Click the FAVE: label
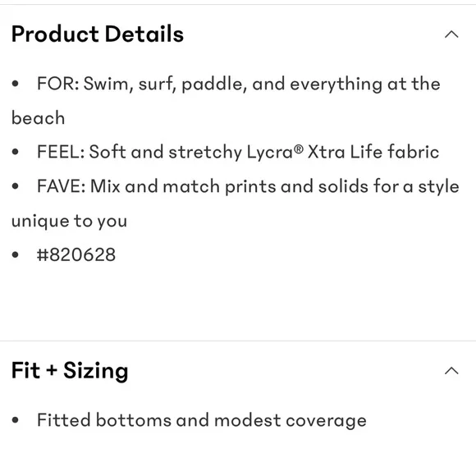The width and height of the screenshot is (476, 476). coord(62,186)
